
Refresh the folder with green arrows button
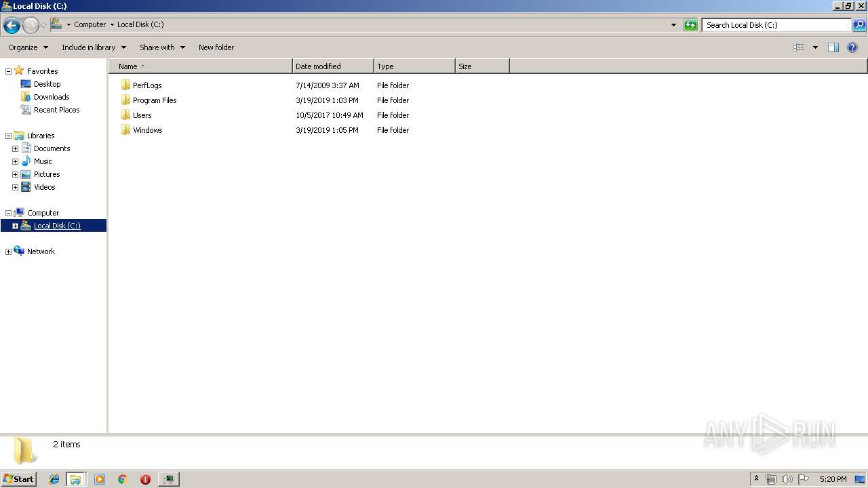tap(690, 25)
